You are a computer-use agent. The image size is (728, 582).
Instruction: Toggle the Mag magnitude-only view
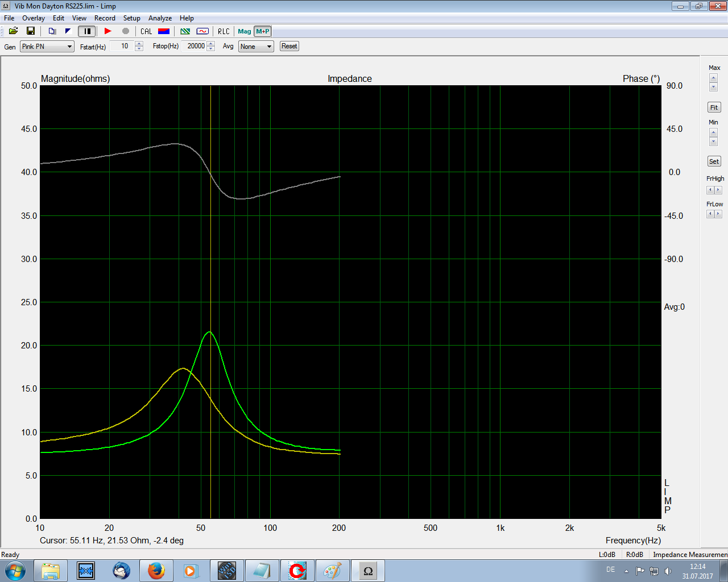click(245, 31)
